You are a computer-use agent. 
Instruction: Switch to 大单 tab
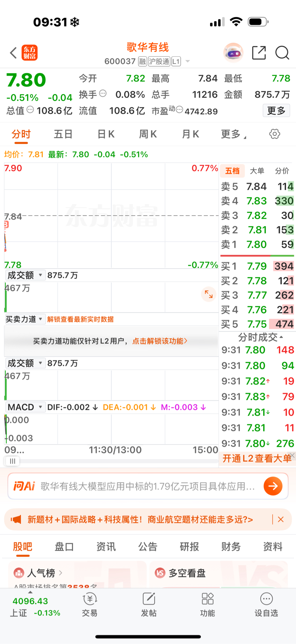click(x=257, y=171)
